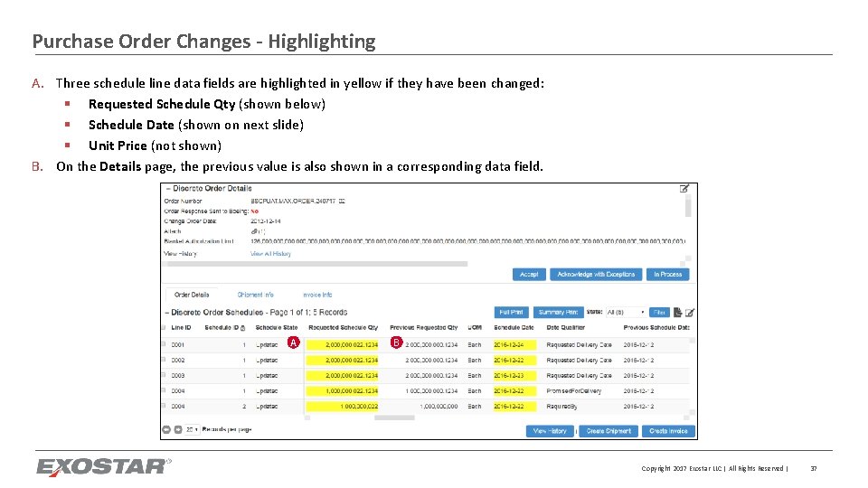This screenshot has height=488, width=868.
Task: Check the checkbox for line 0001
Action: point(164,344)
